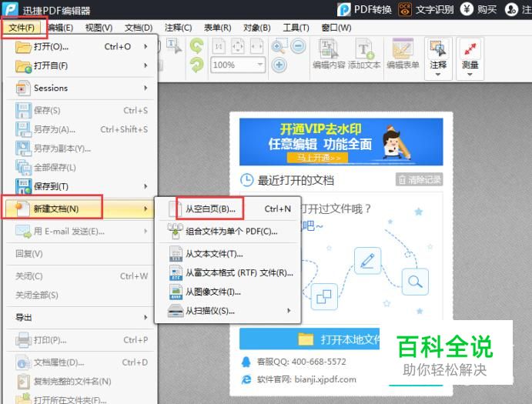Click the 编辑内容 tool
532x404 pixels.
click(x=329, y=54)
